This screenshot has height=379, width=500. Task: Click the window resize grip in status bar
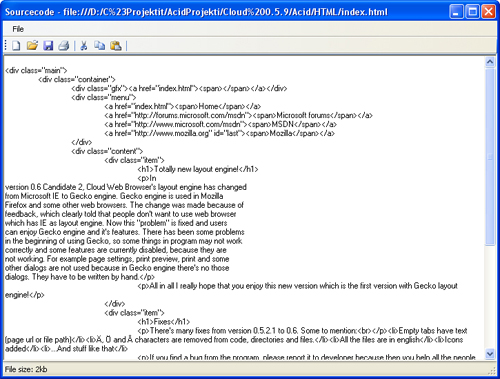(x=492, y=371)
